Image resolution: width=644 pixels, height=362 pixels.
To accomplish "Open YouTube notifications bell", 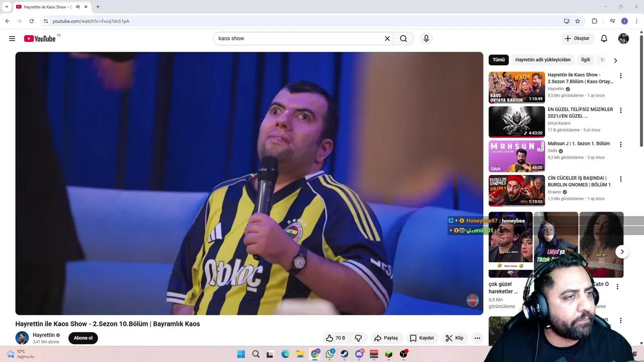I will (x=604, y=39).
